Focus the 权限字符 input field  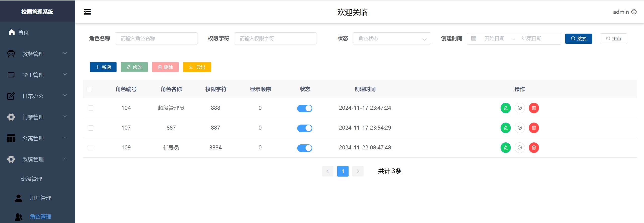(x=275, y=38)
